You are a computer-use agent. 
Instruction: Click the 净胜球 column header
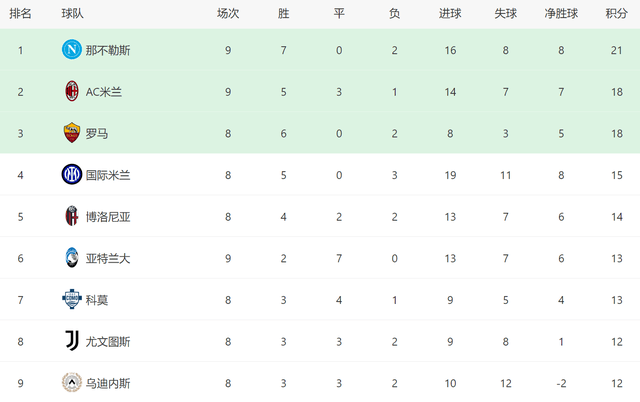[x=562, y=14]
